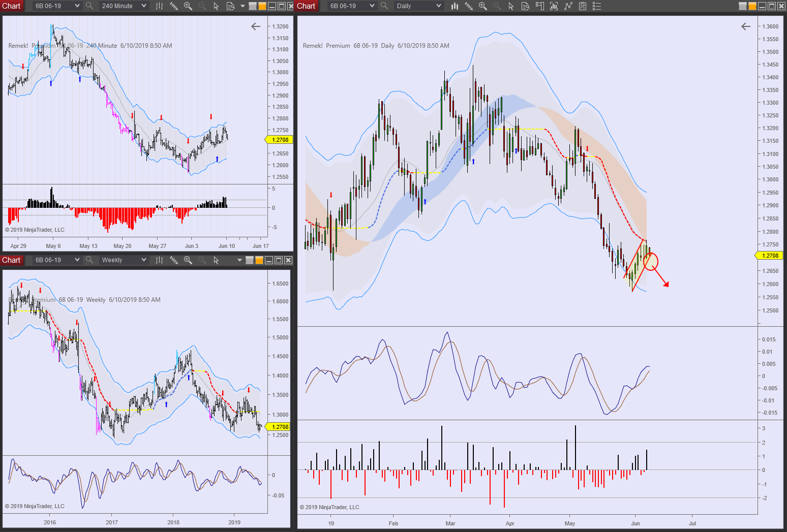The height and width of the screenshot is (532, 787).
Task: Open 240 Minute interval dropdown
Action: 124,6
